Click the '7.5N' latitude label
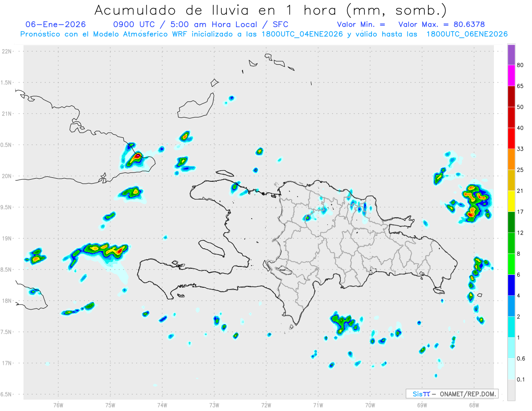The height and width of the screenshot is (411, 532). pos(6,333)
